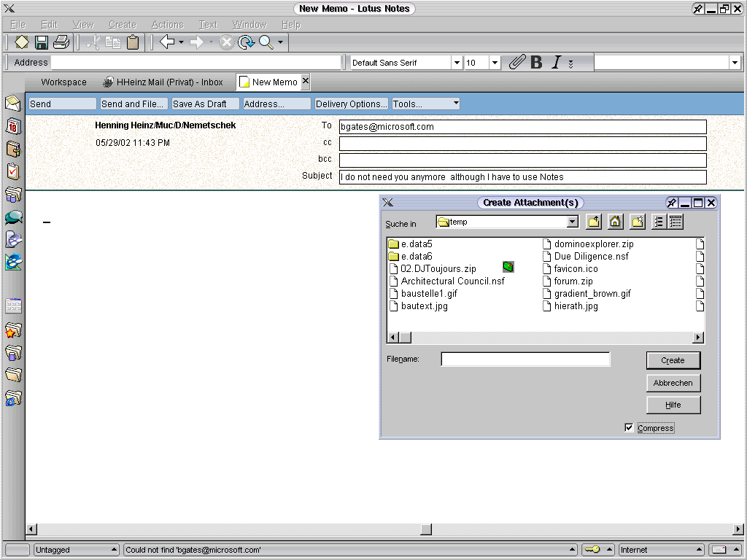Click the Search magnifying glass icon
Viewport: 747px width, 560px height.
[x=266, y=42]
